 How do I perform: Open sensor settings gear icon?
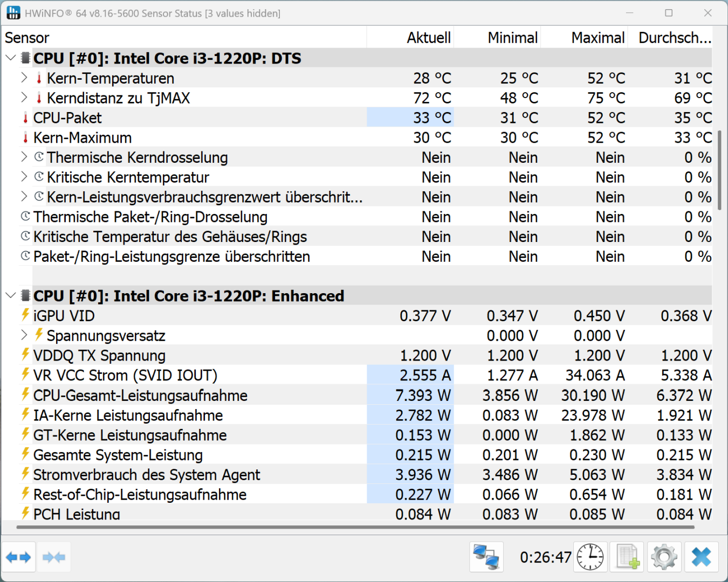(664, 557)
